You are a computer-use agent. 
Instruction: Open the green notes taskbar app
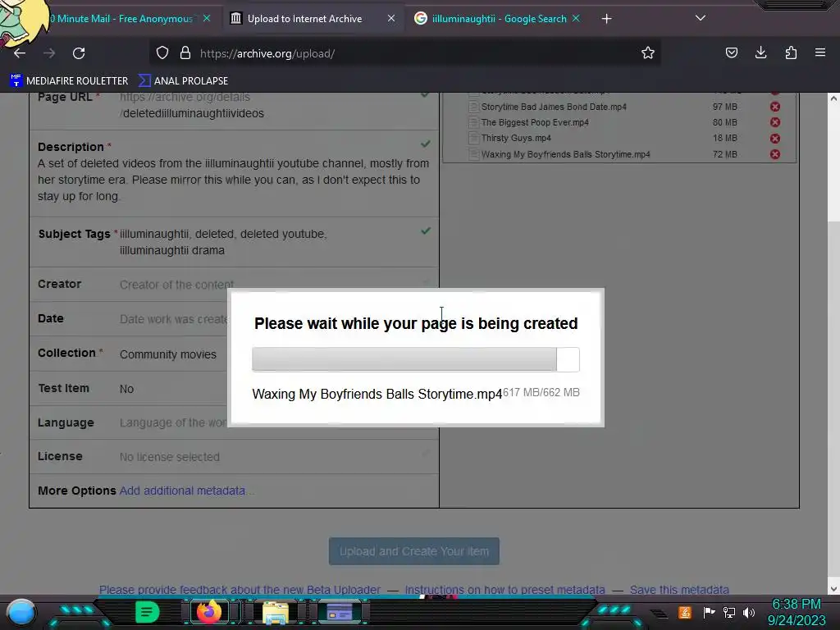148,612
